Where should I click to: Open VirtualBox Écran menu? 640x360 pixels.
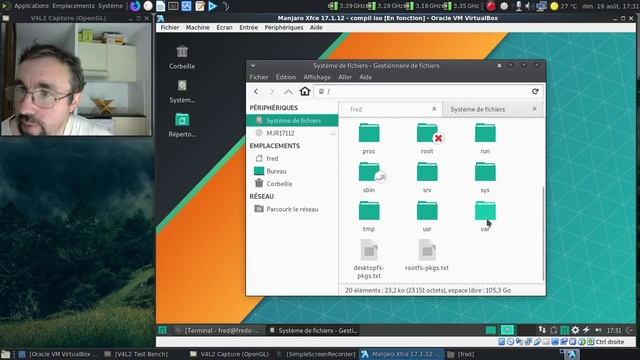point(224,27)
